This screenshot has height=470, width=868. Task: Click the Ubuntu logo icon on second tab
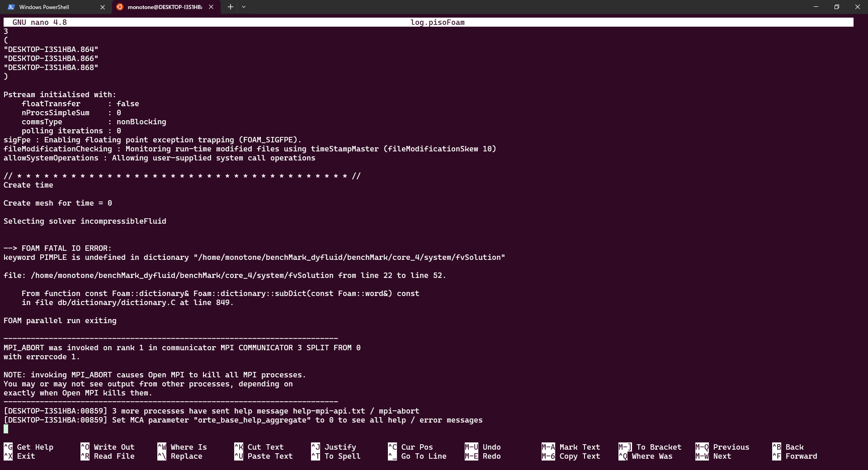pos(120,7)
